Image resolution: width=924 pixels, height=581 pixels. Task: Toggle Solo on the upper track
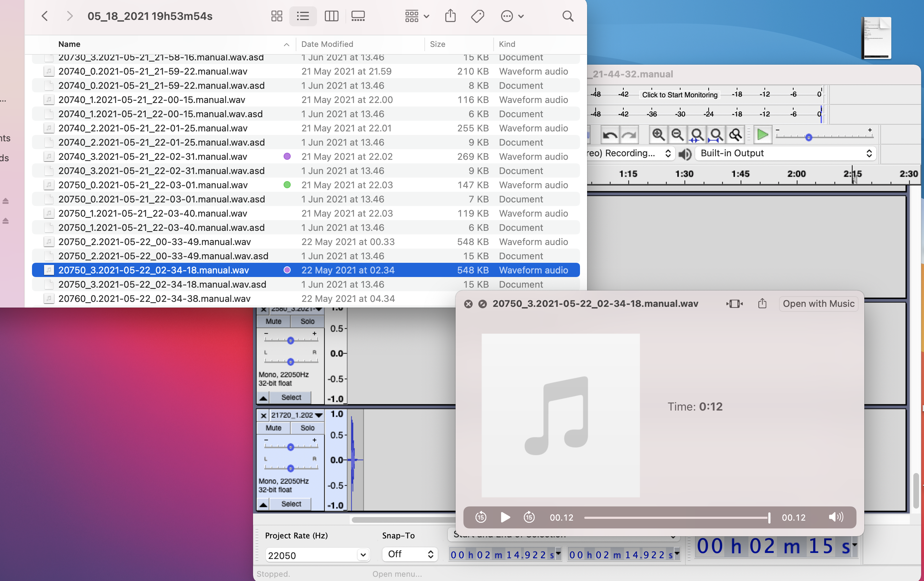(x=307, y=321)
